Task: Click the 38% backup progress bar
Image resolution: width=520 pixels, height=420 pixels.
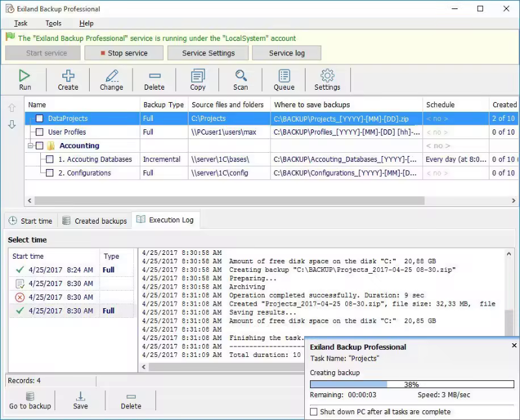Action: click(x=412, y=384)
